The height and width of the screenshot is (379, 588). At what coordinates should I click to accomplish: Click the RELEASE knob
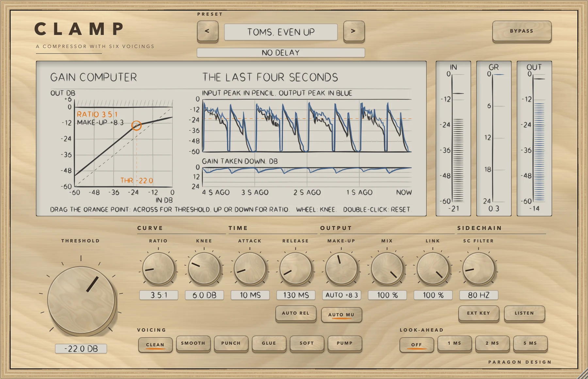[296, 269]
